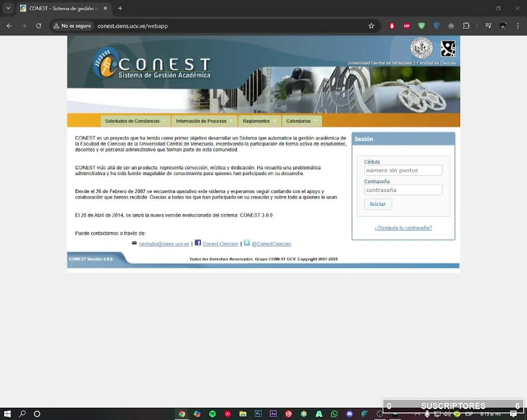The height and width of the screenshot is (420, 527).
Task: Click the Facebook icon in contact line
Action: pos(198,243)
